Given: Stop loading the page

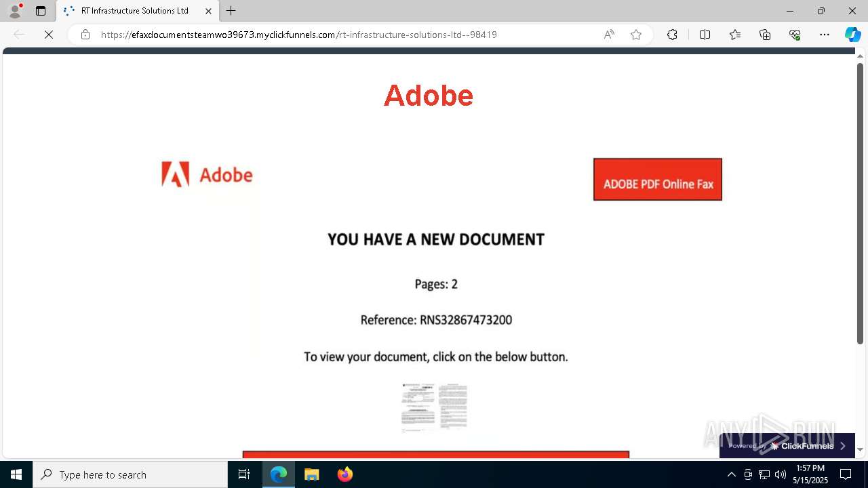Looking at the screenshot, I should coord(49,35).
